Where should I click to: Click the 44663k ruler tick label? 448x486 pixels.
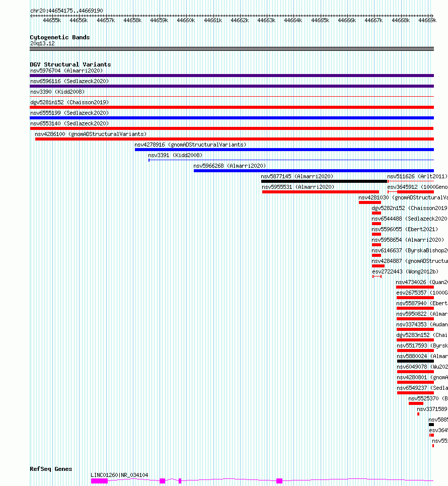point(266,21)
